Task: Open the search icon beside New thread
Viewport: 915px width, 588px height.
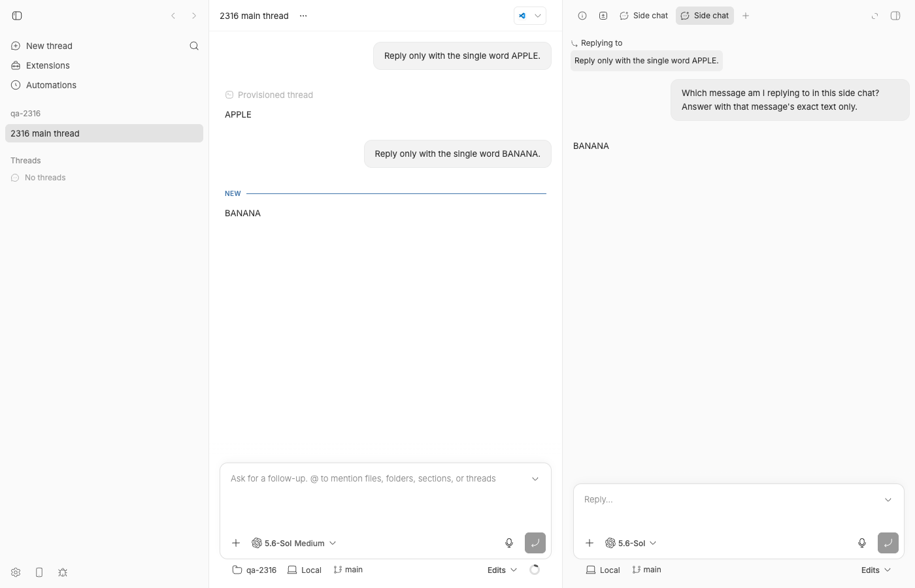Action: [x=194, y=46]
